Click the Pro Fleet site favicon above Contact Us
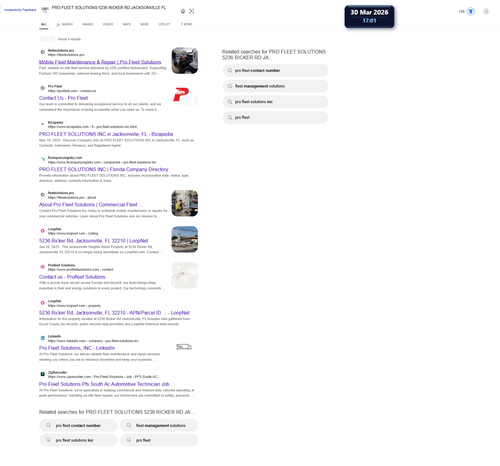This screenshot has width=500, height=466. pyautogui.click(x=42, y=88)
